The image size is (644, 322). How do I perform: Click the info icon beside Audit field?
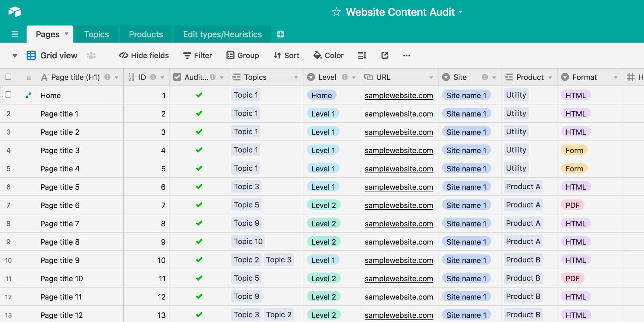tap(213, 77)
